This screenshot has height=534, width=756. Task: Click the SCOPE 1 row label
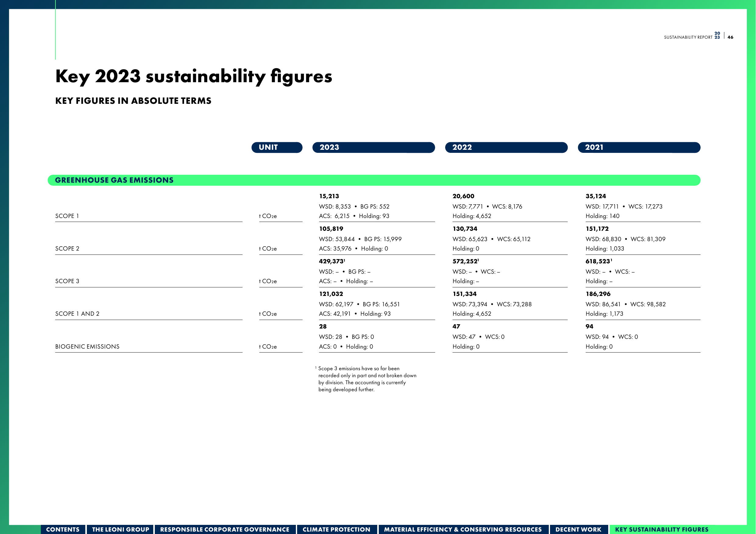[x=67, y=216]
